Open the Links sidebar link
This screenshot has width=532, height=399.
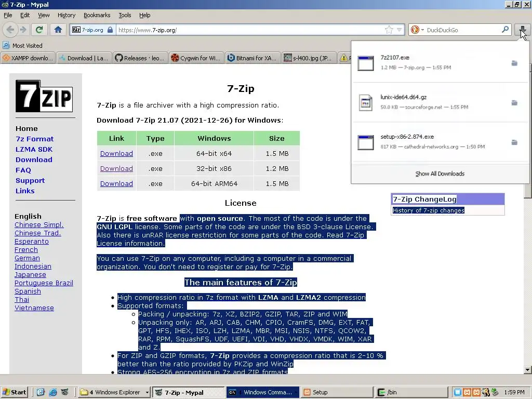point(25,191)
